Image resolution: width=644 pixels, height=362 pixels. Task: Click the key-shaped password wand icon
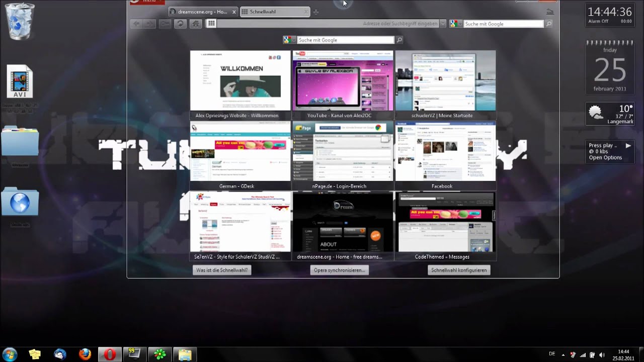(x=165, y=24)
